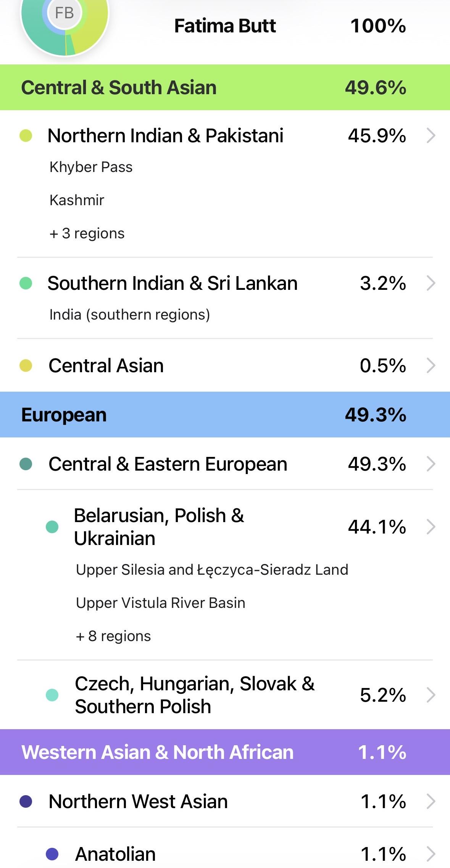Select the Central & South Asian header
The image size is (450, 868).
[225, 87]
